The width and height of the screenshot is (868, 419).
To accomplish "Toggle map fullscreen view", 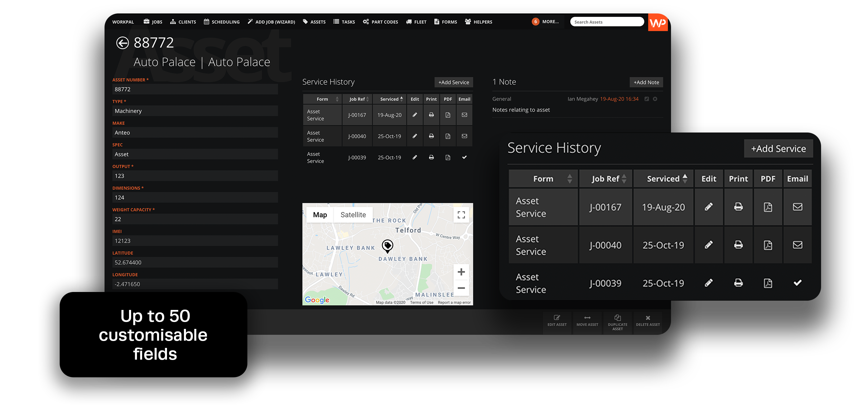I will [x=461, y=215].
